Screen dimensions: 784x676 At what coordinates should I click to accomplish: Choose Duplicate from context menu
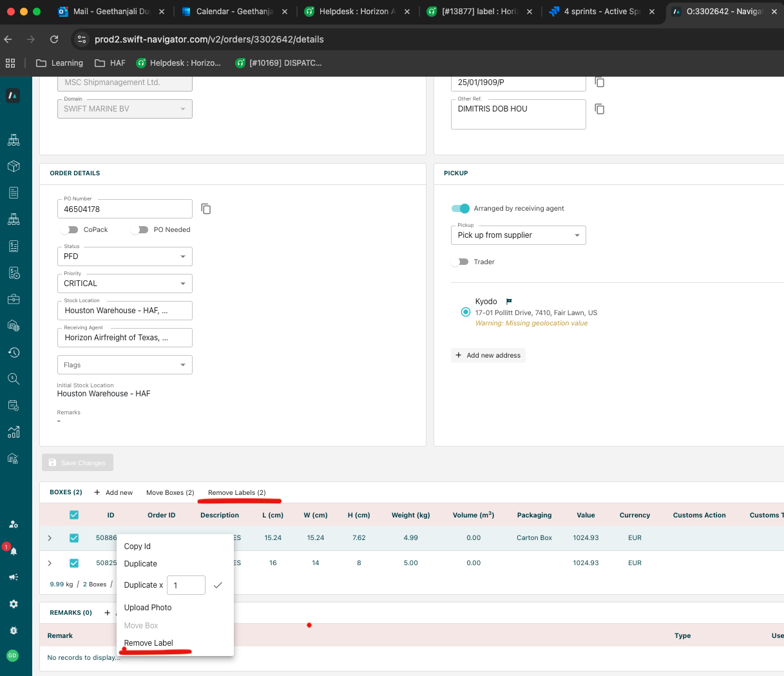coord(140,564)
